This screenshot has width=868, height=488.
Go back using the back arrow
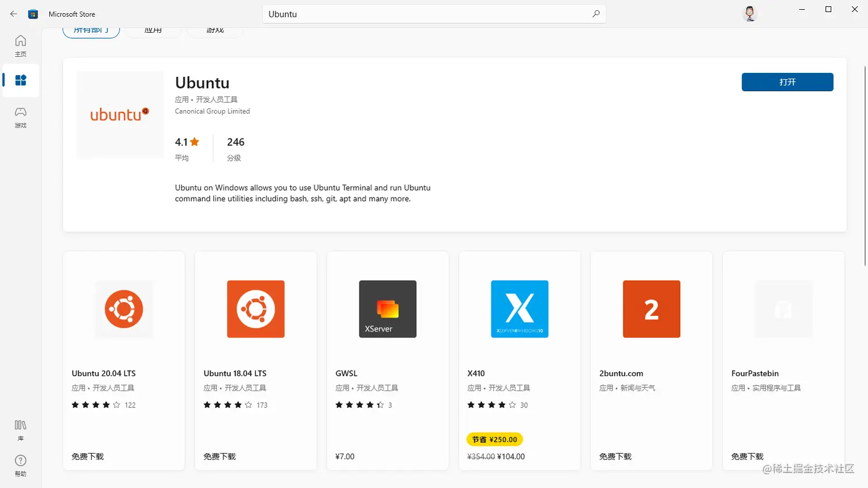[x=14, y=14]
